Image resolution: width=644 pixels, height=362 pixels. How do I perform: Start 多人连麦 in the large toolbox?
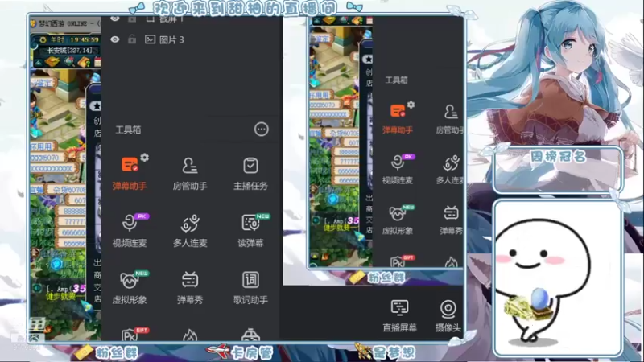(x=190, y=230)
